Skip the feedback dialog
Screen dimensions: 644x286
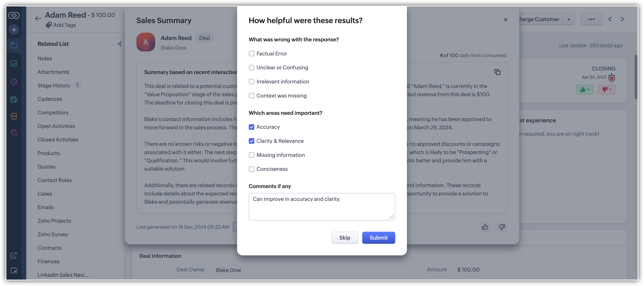pos(345,238)
